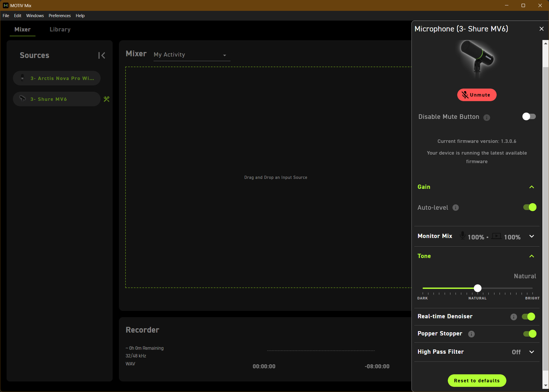
Task: Open the Preferences menu
Action: click(x=60, y=16)
